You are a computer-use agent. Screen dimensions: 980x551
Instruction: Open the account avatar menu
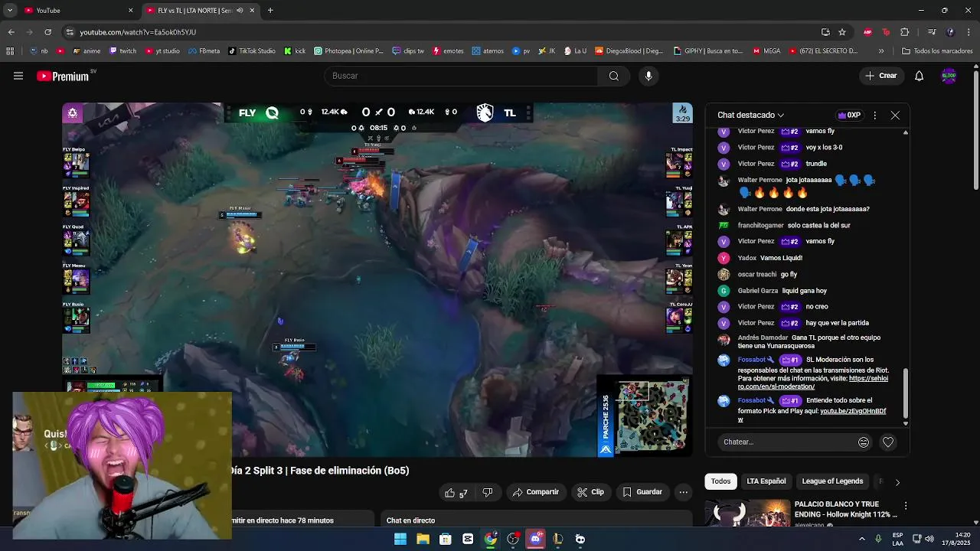(x=949, y=76)
